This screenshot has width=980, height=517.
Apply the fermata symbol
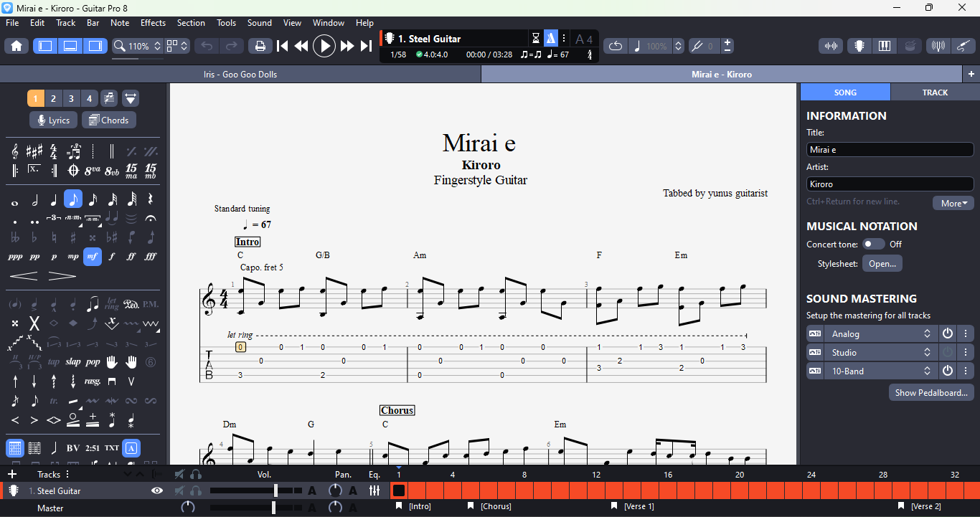(151, 218)
